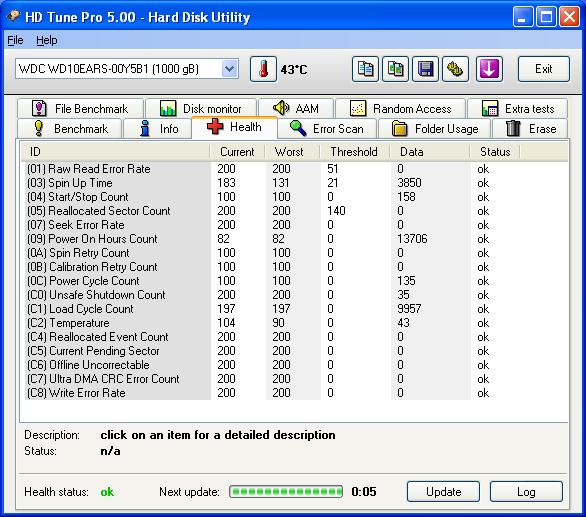Click the thermometer temperature icon
586x517 pixels.
263,69
